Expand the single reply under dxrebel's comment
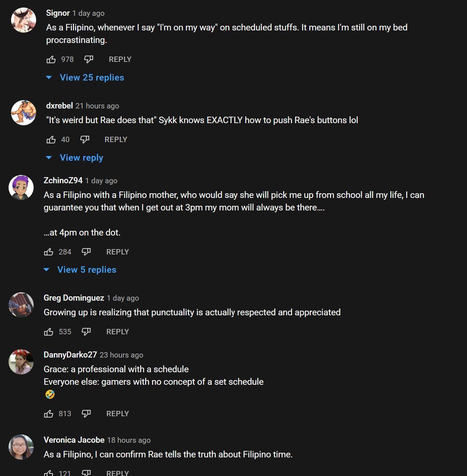The width and height of the screenshot is (467, 476). (81, 158)
